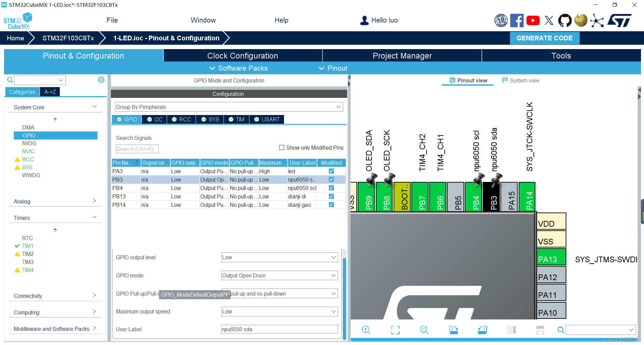Select the I2C peripheral tab
Screen dimensions: 644x345
155,119
